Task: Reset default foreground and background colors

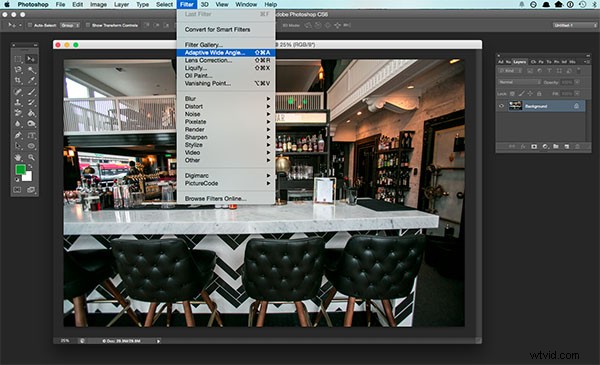Action: (x=17, y=179)
